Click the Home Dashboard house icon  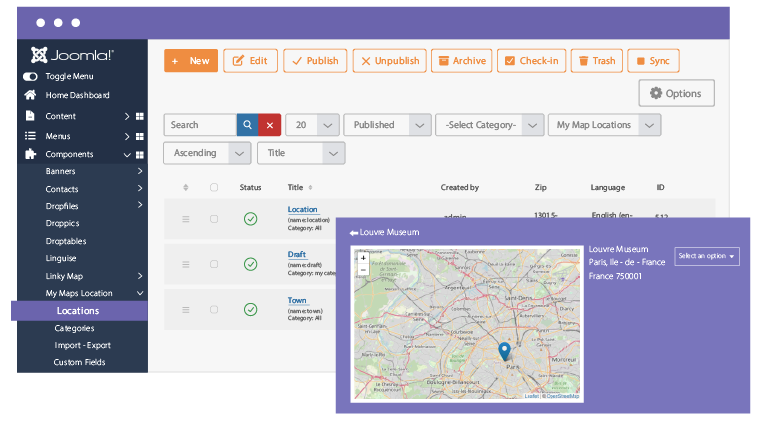coord(30,95)
